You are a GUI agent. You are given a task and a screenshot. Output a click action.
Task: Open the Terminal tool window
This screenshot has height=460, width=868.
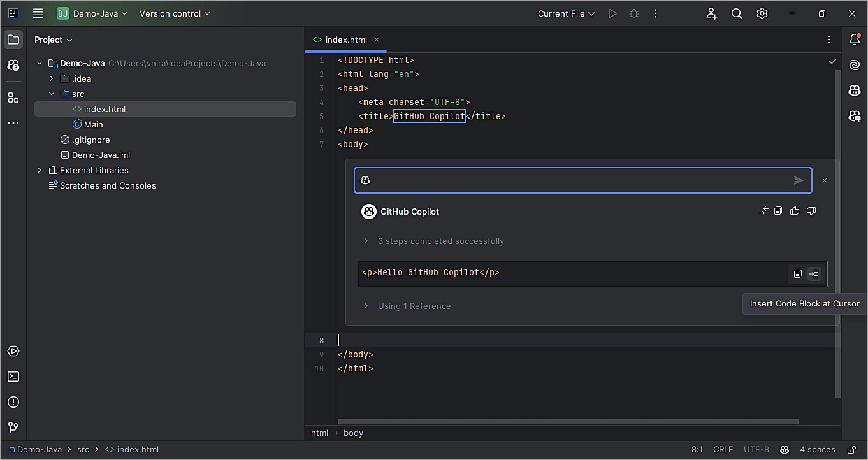13,377
